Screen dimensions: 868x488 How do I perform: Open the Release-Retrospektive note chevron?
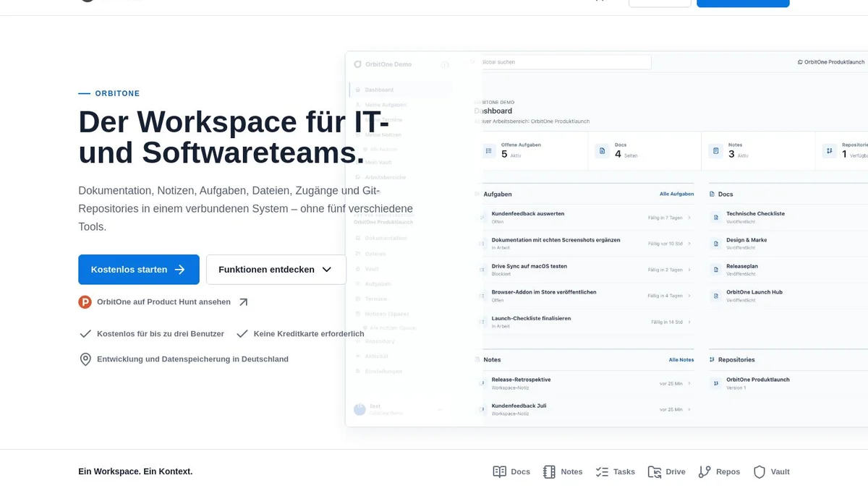(689, 383)
